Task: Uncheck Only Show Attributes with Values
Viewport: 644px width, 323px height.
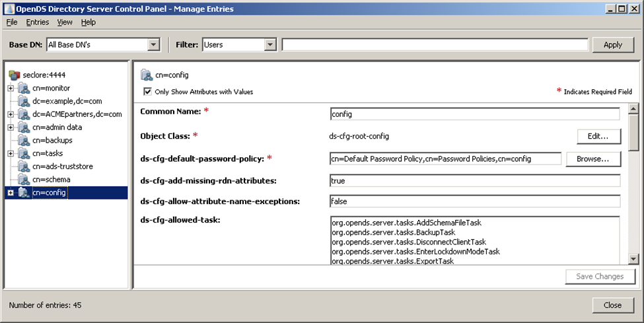Action: 147,92
